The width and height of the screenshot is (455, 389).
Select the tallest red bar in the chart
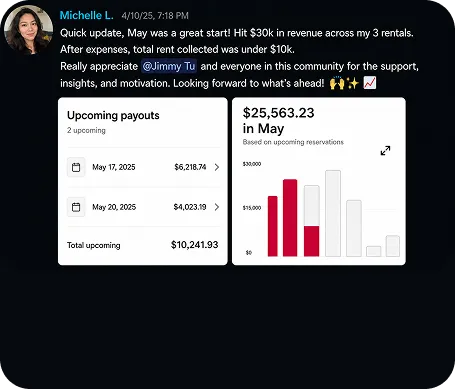click(x=290, y=218)
